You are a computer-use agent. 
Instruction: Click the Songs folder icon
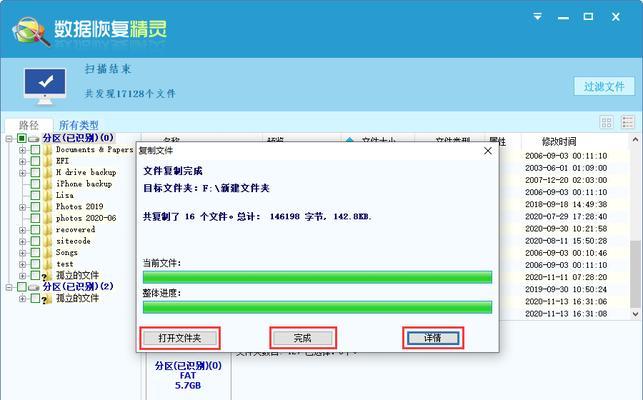click(x=48, y=253)
